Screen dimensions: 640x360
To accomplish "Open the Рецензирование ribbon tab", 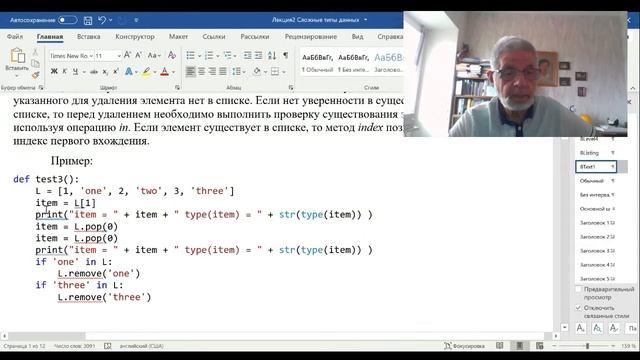I will coord(311,36).
